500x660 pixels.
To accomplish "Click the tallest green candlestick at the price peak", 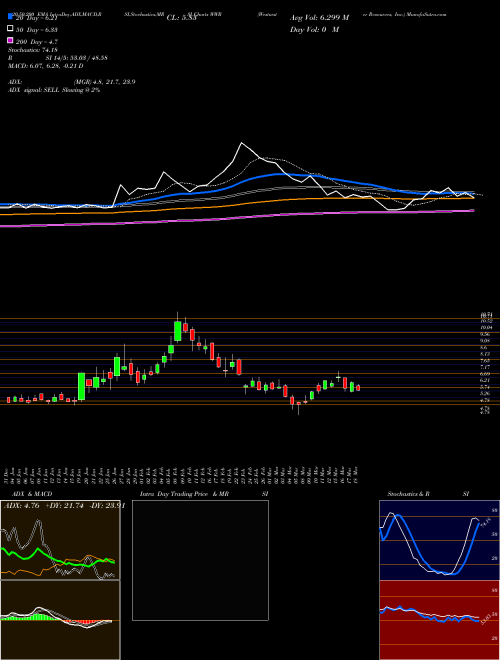I will pos(178,331).
